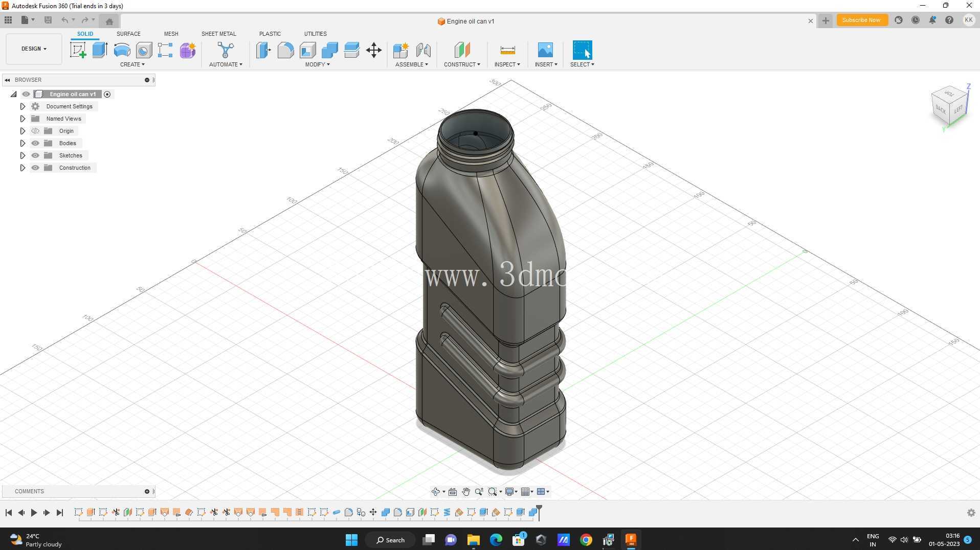Show the hidden Origin folder
The image size is (980, 550).
click(35, 131)
